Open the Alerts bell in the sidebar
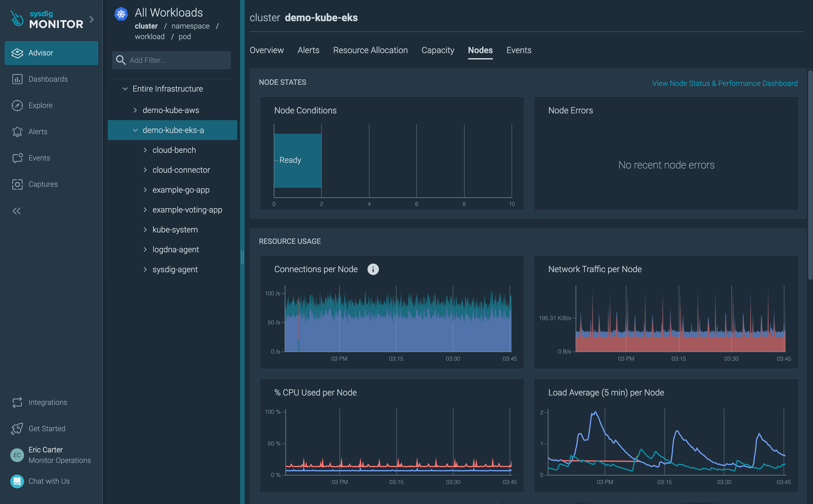The width and height of the screenshot is (813, 504). click(x=17, y=131)
